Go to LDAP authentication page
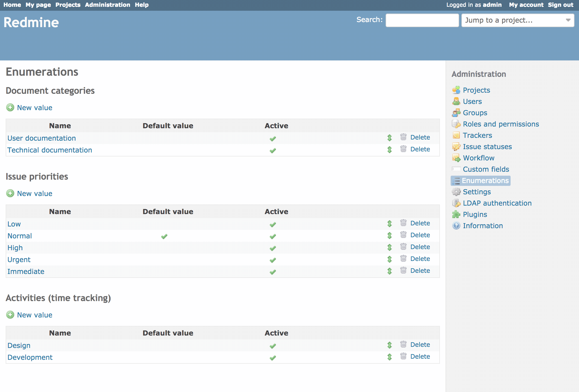This screenshot has height=392, width=579. [497, 203]
